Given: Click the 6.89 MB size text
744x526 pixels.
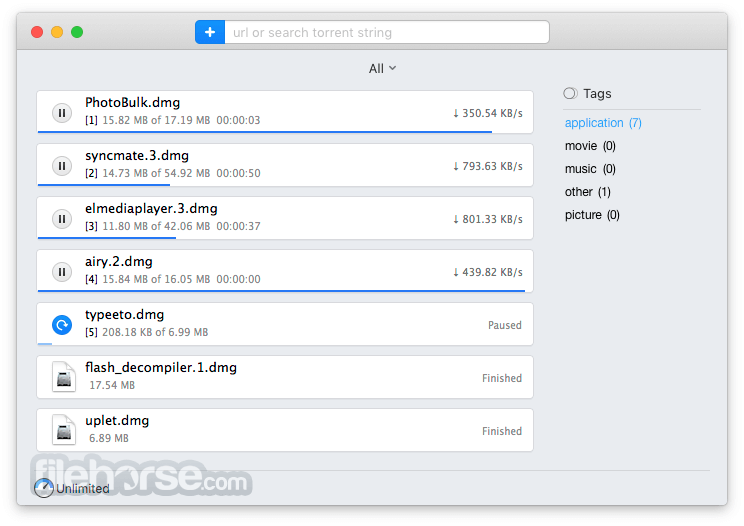Looking at the screenshot, I should pyautogui.click(x=109, y=438).
